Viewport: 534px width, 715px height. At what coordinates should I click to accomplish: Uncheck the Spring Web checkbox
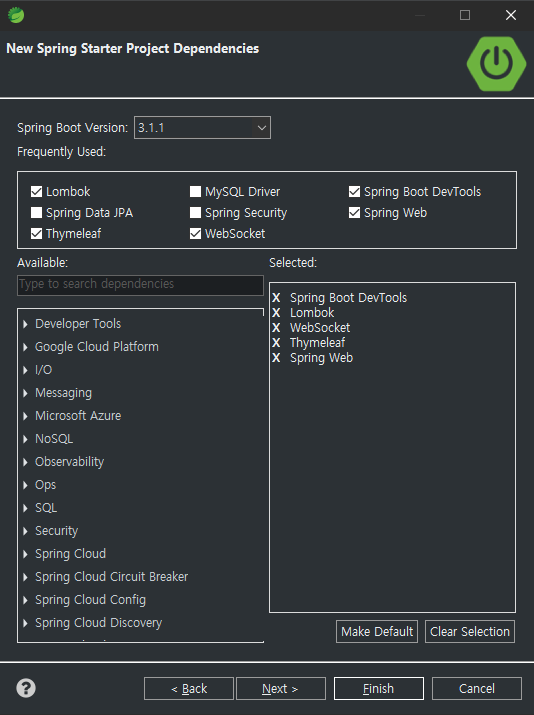[x=354, y=212]
